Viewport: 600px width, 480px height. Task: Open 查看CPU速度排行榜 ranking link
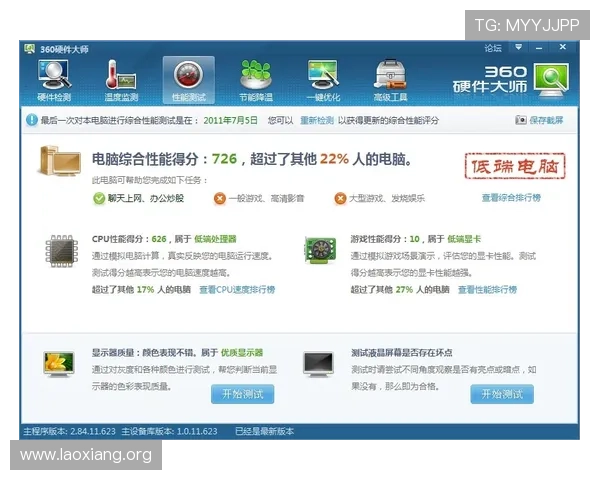point(237,290)
